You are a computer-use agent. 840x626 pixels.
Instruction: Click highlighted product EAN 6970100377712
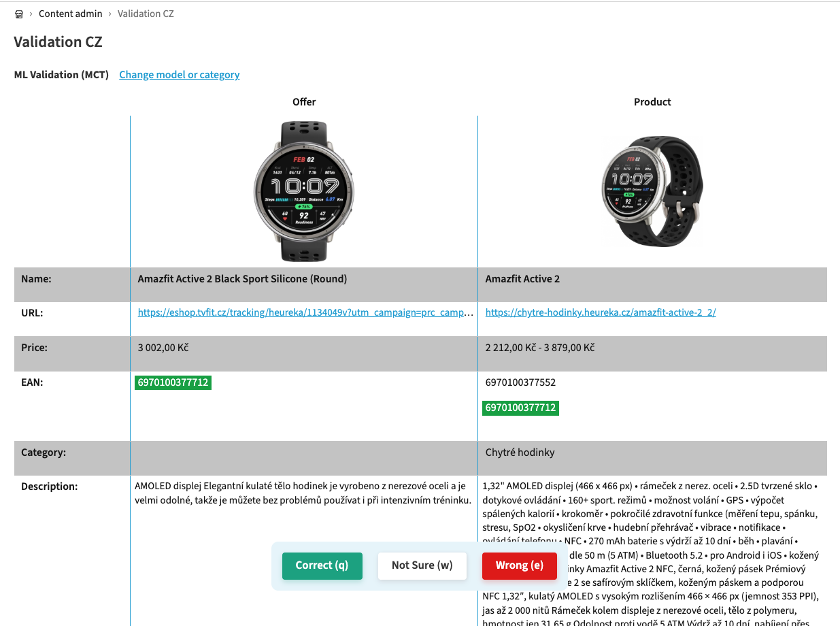click(521, 408)
